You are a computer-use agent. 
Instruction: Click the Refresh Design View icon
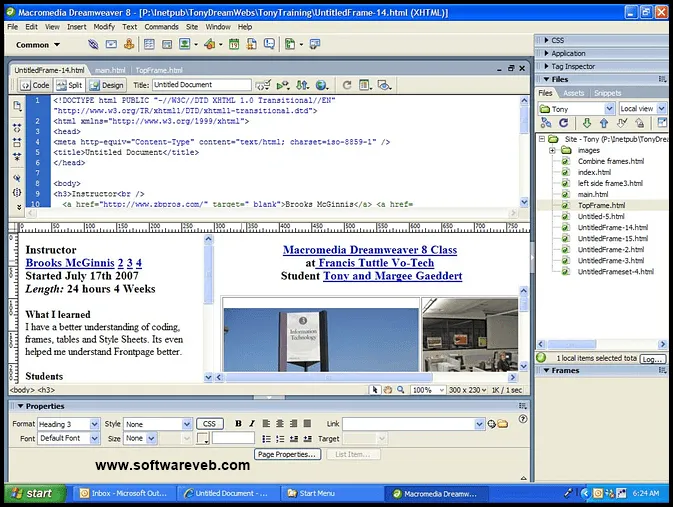click(347, 85)
